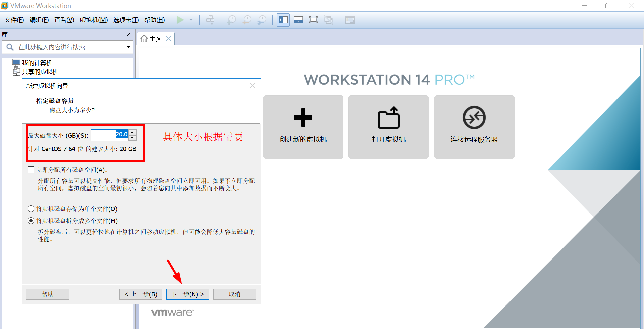Open the 选项卡(T) menu
Image resolution: width=644 pixels, height=329 pixels.
tap(126, 20)
